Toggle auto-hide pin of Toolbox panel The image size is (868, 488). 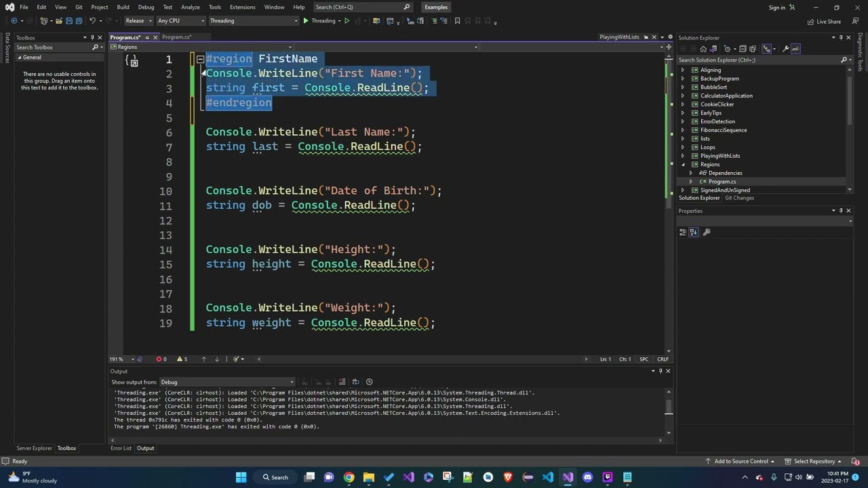[92, 38]
